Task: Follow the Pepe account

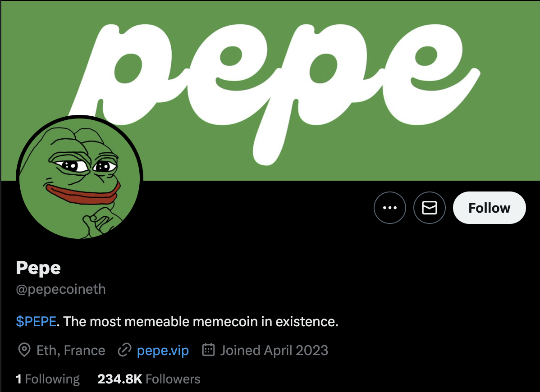Action: point(489,208)
